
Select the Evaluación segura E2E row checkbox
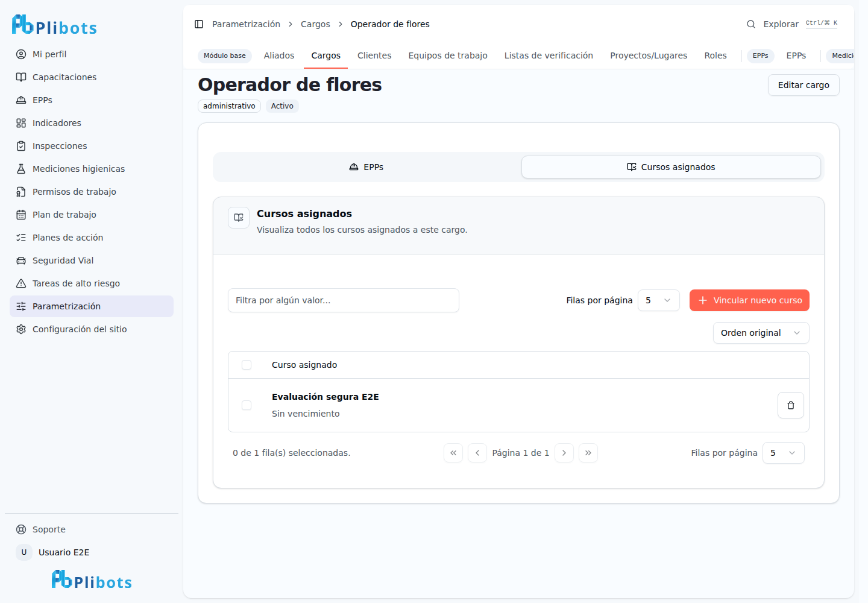click(x=247, y=405)
